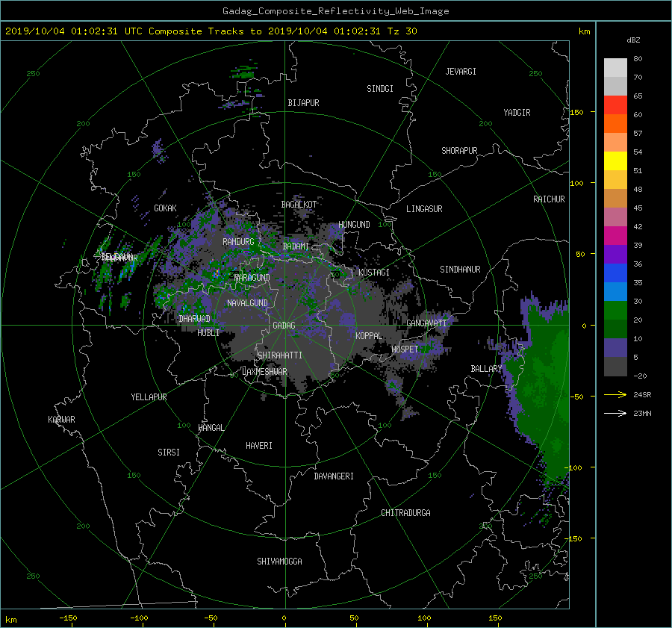672x628 pixels.
Task: Click the Gadag_Composite_Reflectivity_Web_Image title
Action: [x=335, y=11]
